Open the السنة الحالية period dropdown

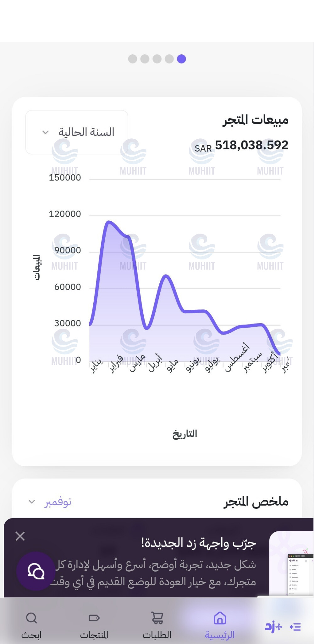click(77, 132)
